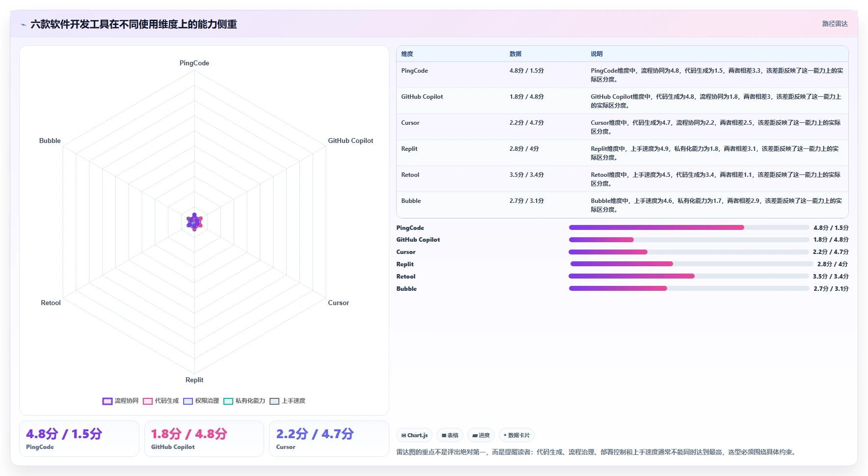Click the PingCode row description text
The height and width of the screenshot is (476, 868).
coord(717,75)
